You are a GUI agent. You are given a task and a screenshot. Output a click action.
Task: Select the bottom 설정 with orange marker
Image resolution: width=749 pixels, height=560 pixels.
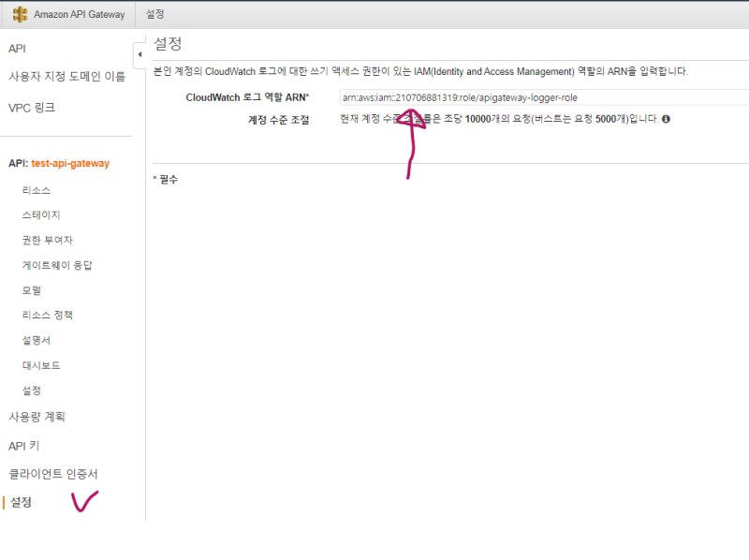pyautogui.click(x=21, y=502)
